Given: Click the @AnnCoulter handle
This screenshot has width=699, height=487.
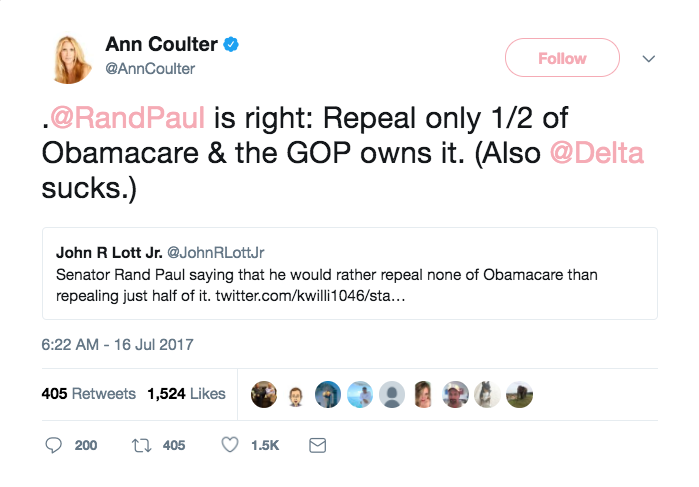Looking at the screenshot, I should [x=150, y=69].
